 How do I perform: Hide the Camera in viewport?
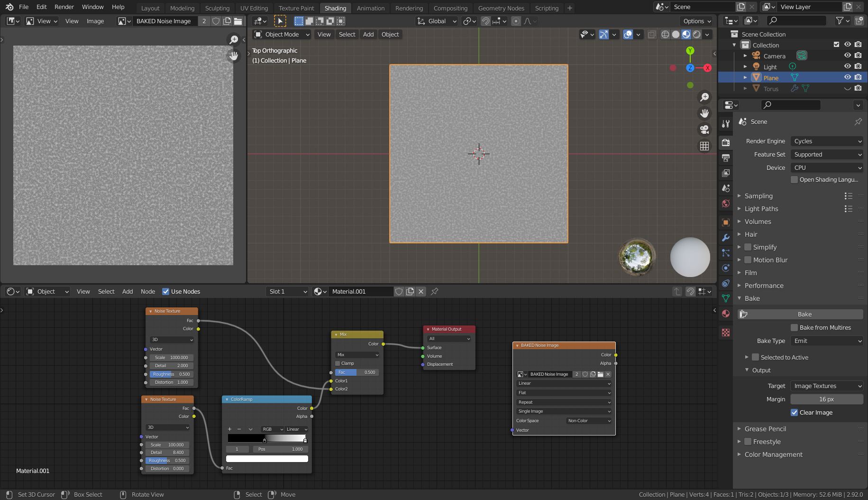[847, 56]
